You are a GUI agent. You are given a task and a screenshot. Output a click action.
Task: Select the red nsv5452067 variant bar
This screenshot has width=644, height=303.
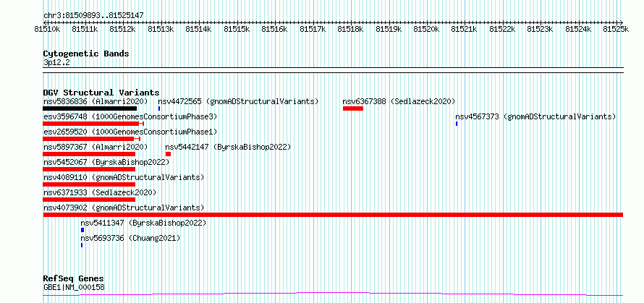[89, 169]
